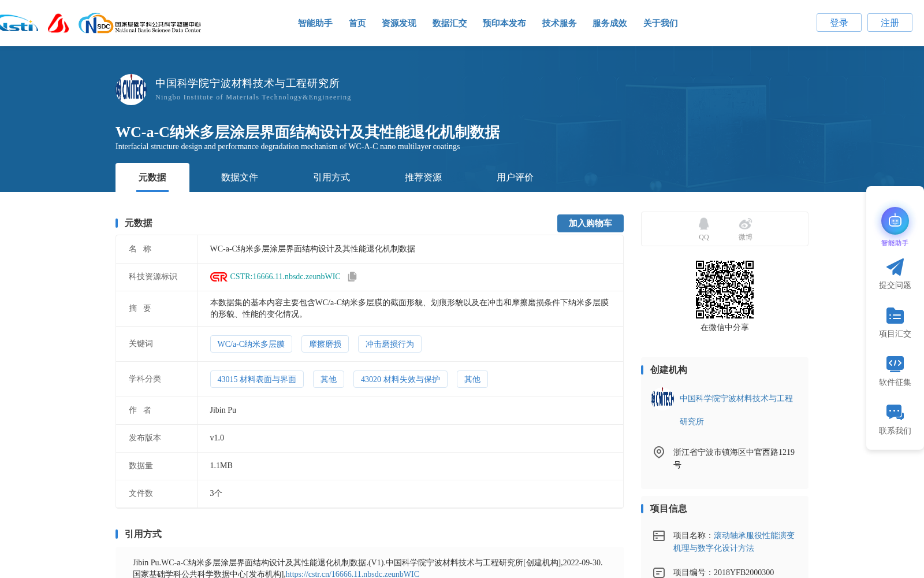The image size is (924, 578).
Task: Open the CSTR:16666.11.nbsdc.zeunbWIC link
Action: (285, 277)
